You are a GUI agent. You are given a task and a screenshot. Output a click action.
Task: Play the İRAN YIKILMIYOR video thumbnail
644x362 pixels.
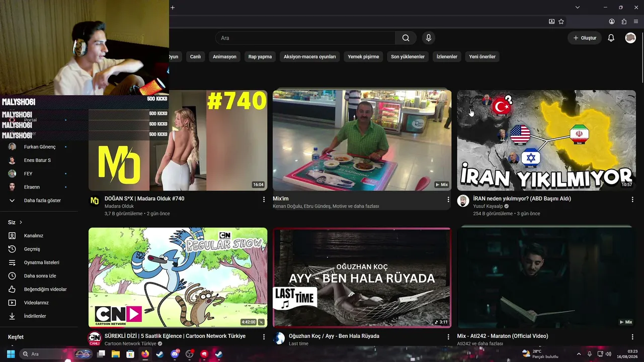546,140
